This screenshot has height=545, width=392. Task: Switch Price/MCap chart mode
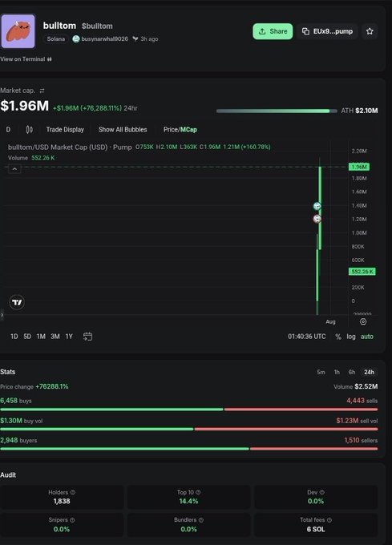pos(180,130)
